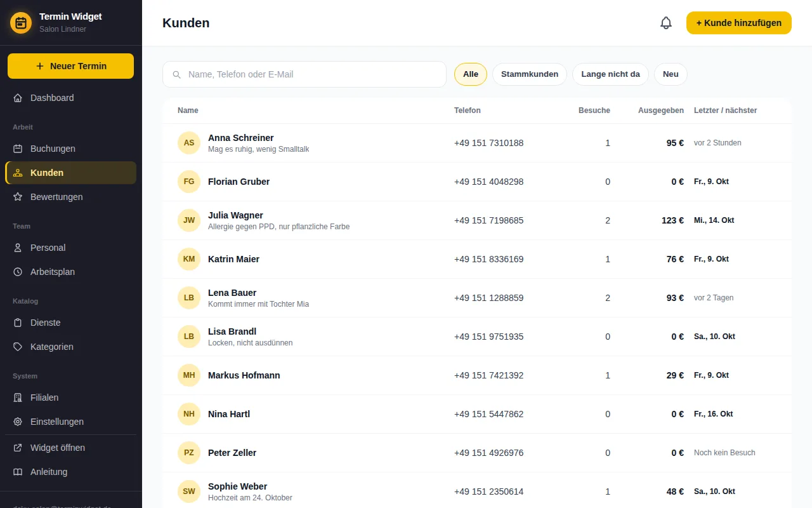The width and height of the screenshot is (812, 508).
Task: Click the AS avatar of Anna Schreiner
Action: coord(189,143)
